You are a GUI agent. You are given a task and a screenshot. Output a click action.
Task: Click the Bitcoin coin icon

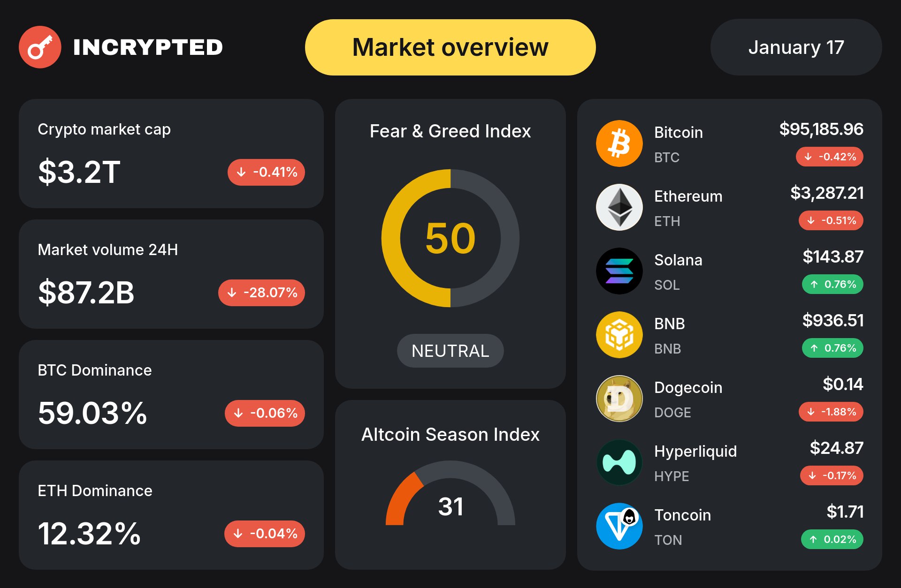click(x=619, y=143)
